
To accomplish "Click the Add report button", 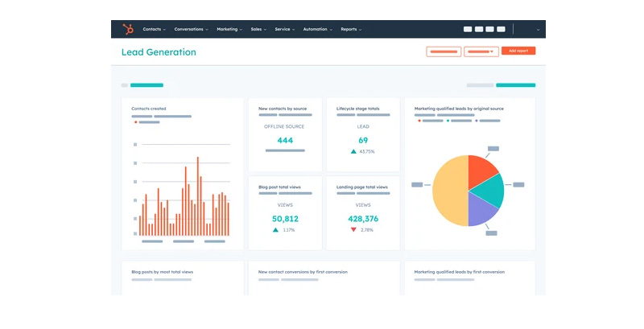I will [x=518, y=51].
